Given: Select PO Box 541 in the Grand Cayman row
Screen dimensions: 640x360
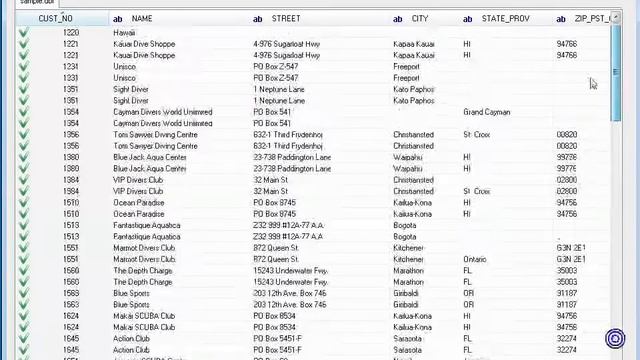Looking at the screenshot, I should coord(272,112).
